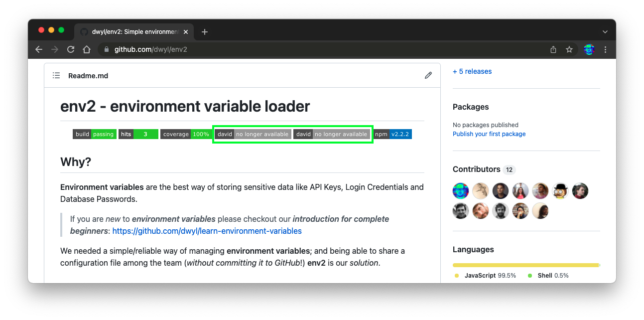
Task: Open a new browser tab
Action: coord(205,32)
